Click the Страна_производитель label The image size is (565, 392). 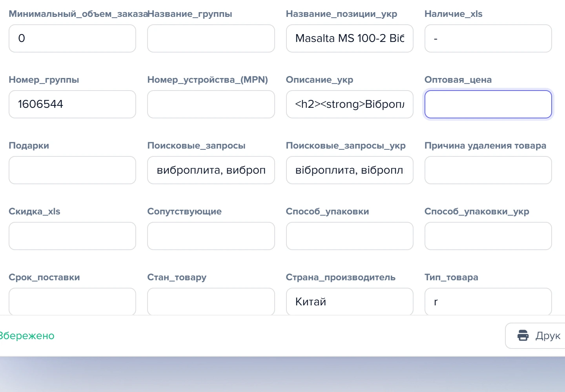341,277
